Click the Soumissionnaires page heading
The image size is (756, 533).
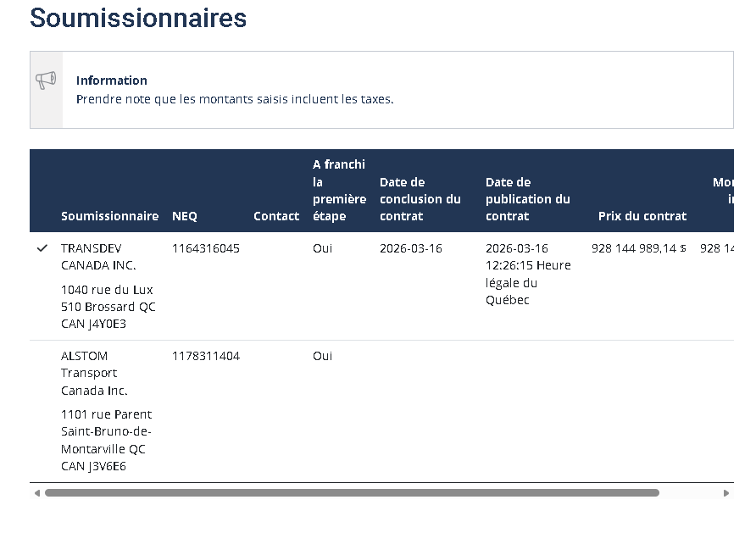tap(138, 18)
